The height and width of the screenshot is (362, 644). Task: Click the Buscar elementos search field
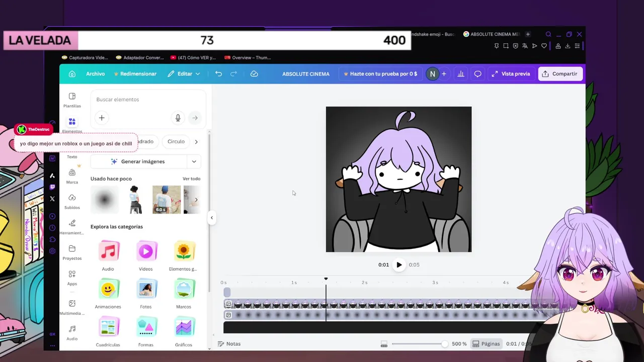148,100
